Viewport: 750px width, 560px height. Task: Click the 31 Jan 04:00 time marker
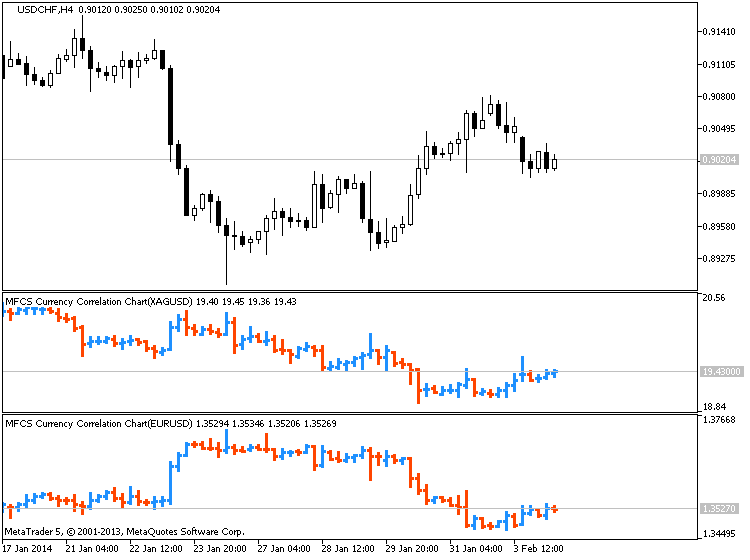pos(475,548)
